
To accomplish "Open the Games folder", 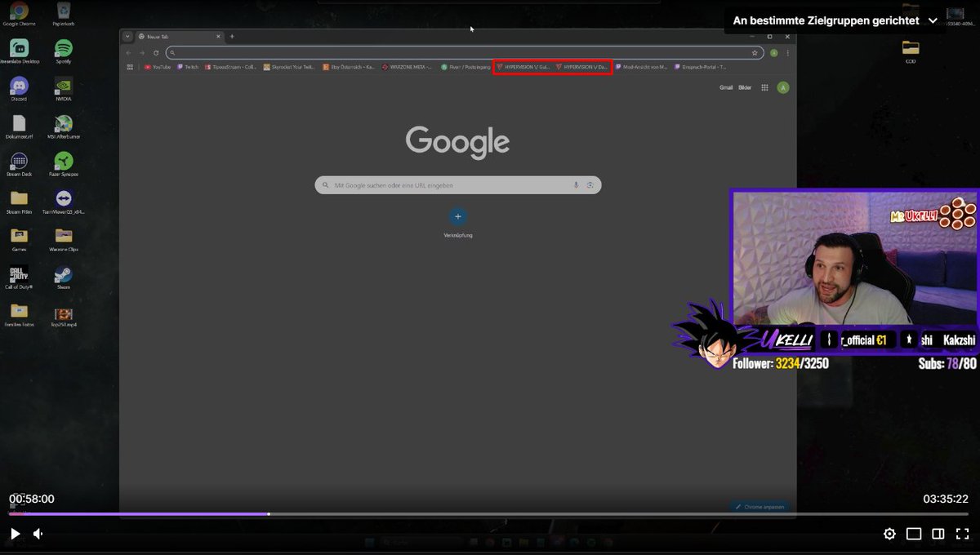I will 18,240.
